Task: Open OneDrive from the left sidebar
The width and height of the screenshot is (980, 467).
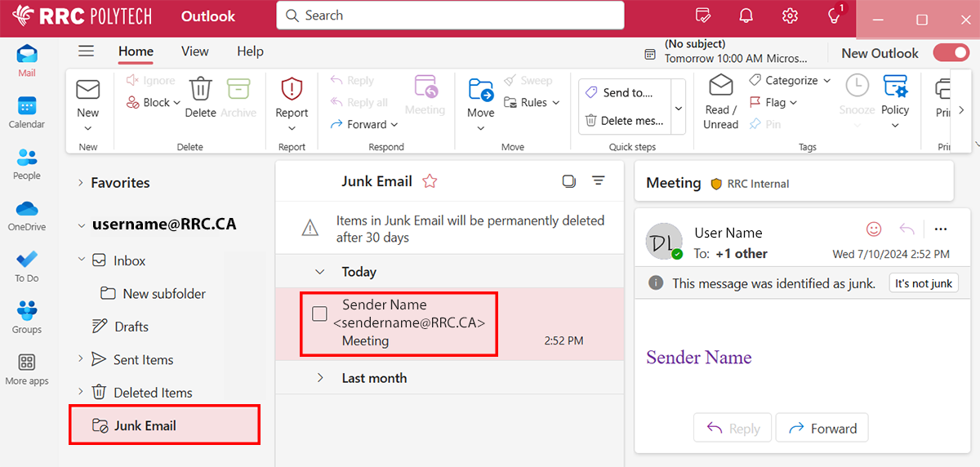Action: tap(26, 216)
